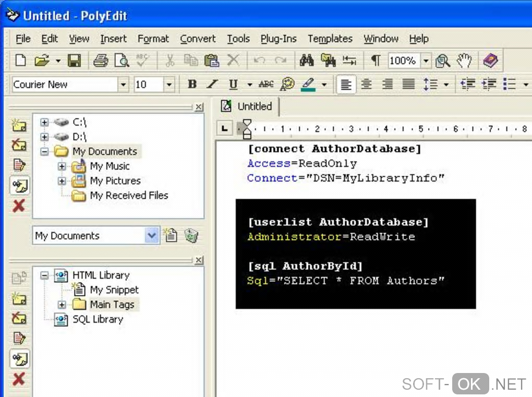Expand the Main Tags folder

62,305
